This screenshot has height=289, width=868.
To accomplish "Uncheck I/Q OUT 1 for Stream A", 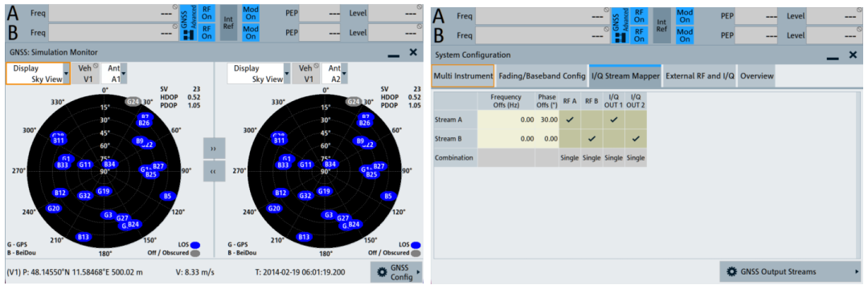I will 613,119.
